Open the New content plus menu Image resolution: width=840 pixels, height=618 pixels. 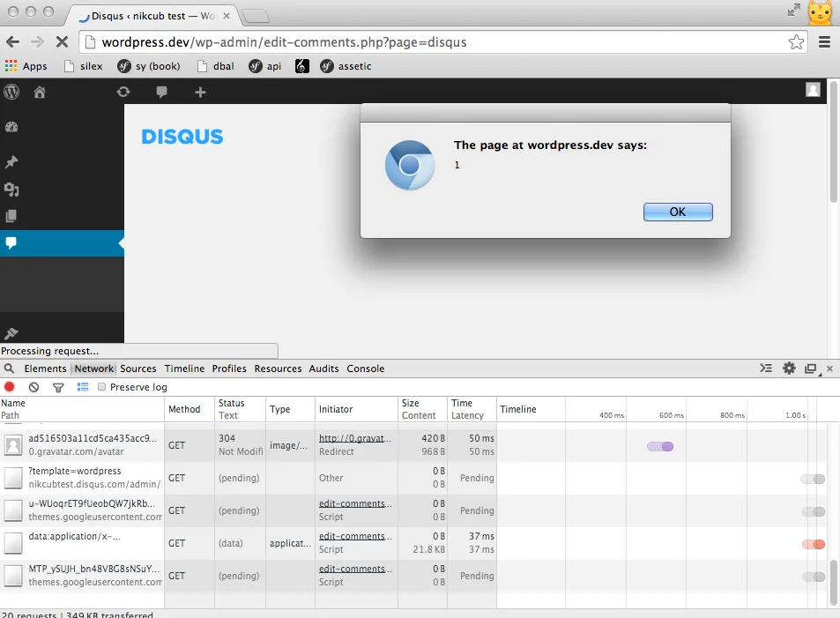coord(200,93)
